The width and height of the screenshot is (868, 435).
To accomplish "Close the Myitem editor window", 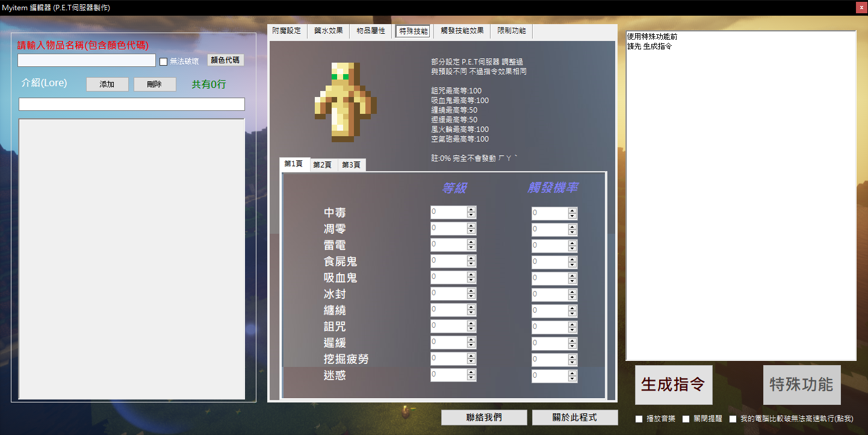I will [861, 7].
